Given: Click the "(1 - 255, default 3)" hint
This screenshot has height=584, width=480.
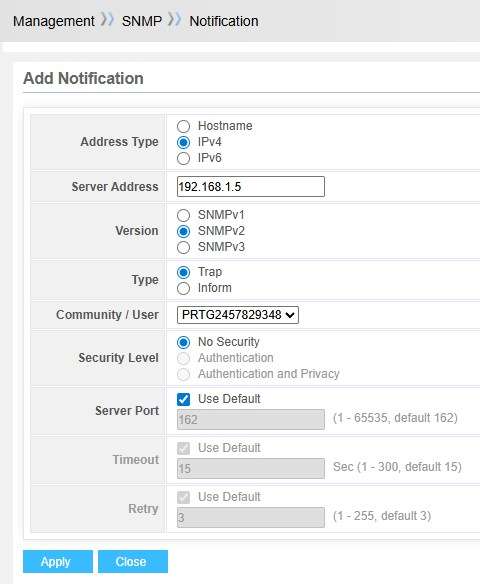Looking at the screenshot, I should point(382,516).
